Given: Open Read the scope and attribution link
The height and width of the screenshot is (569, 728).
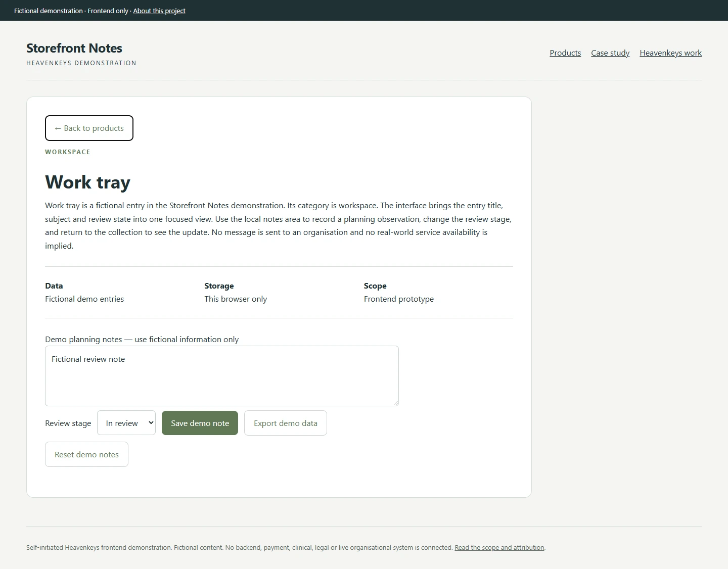Looking at the screenshot, I should pos(499,547).
